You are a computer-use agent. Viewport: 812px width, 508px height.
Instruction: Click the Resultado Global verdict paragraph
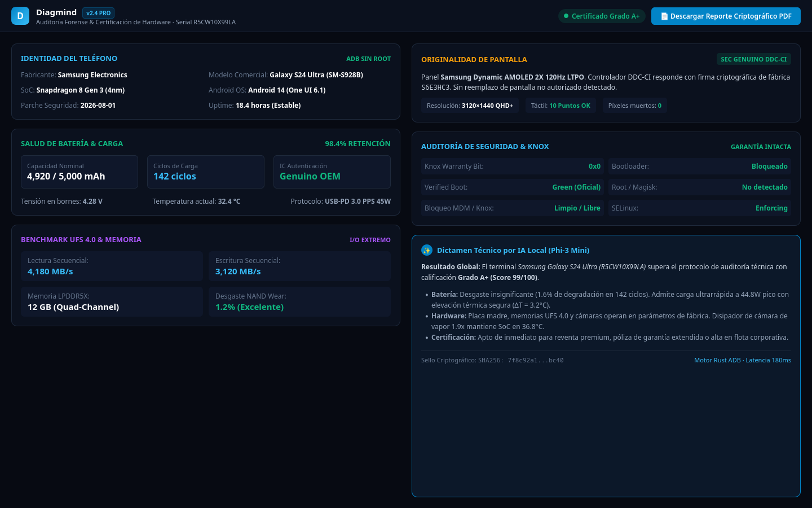click(606, 272)
